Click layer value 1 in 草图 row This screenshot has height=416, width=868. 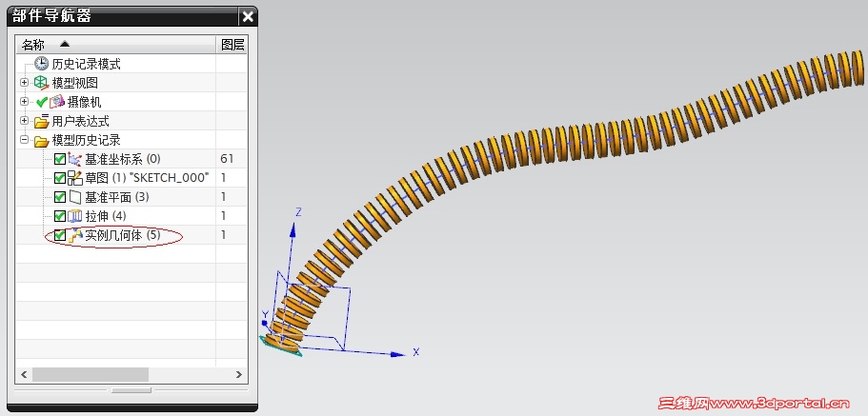point(223,178)
